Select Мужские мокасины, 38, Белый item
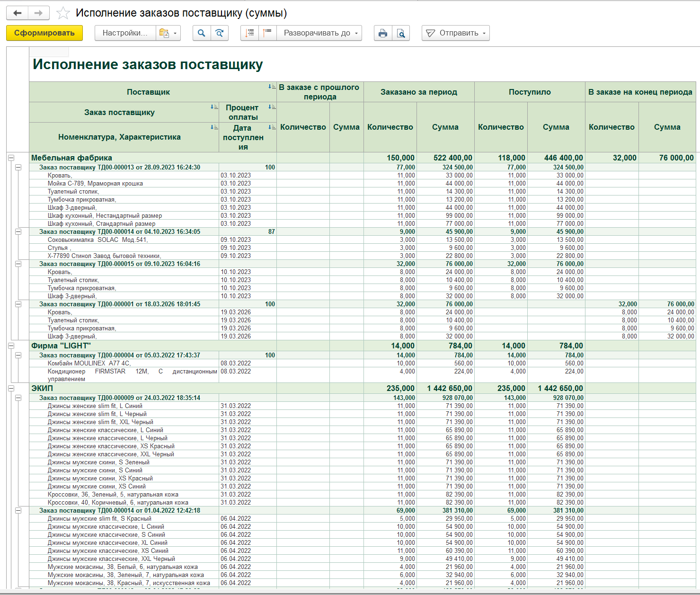Image resolution: width=700 pixels, height=595 pixels. click(x=123, y=567)
